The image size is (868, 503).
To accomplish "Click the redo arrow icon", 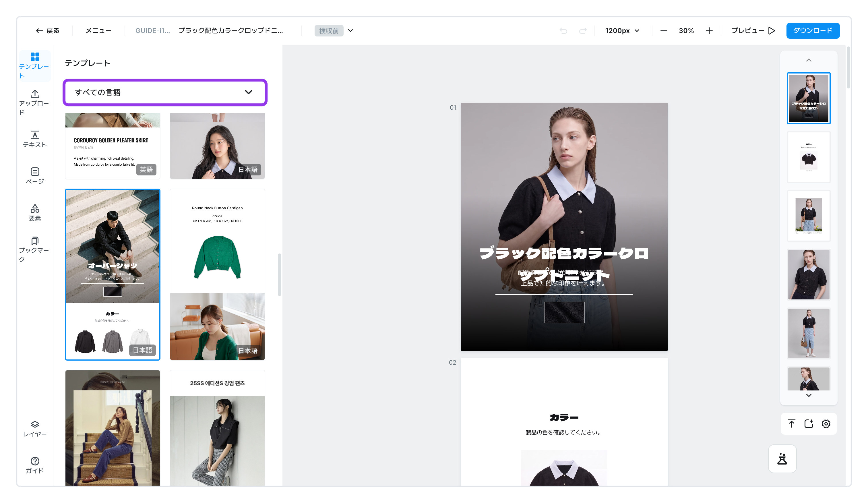I will [583, 31].
